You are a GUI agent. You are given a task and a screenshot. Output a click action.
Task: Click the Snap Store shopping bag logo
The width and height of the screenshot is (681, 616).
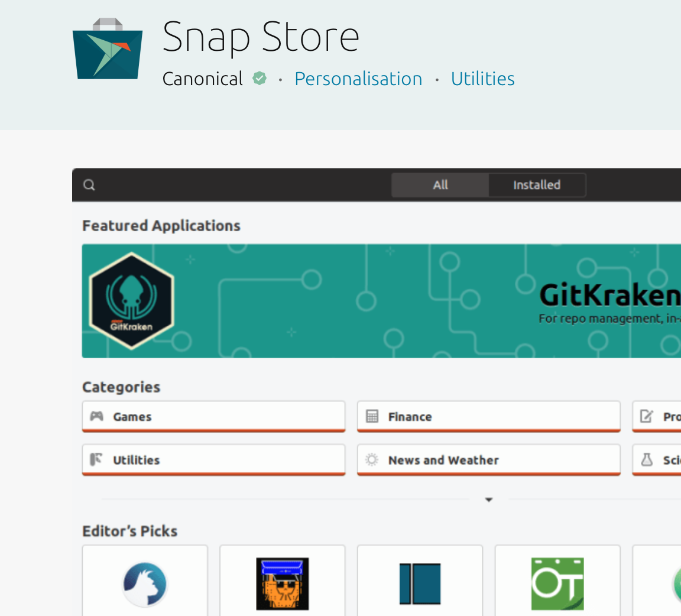[x=107, y=48]
